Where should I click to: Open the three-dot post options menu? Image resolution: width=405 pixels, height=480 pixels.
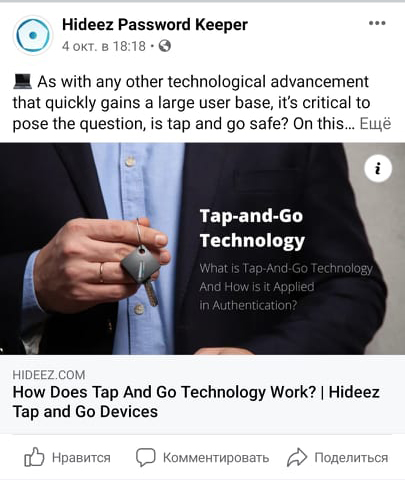[377, 23]
